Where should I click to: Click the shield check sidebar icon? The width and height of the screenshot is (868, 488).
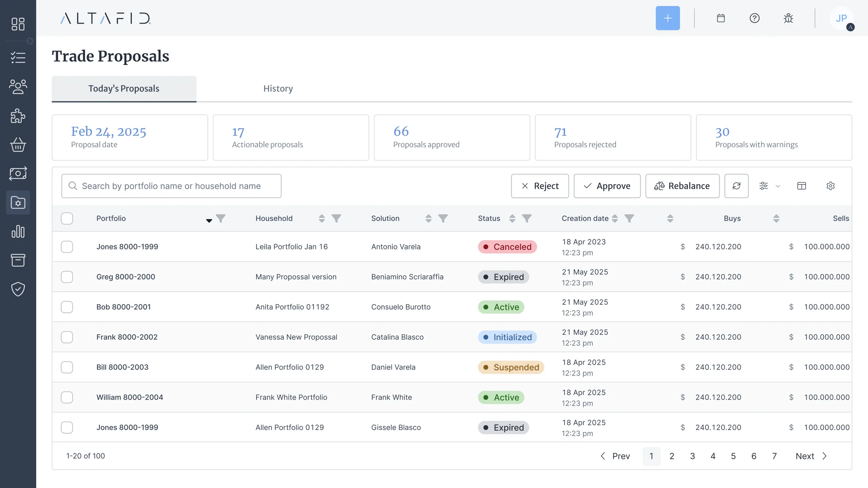18,289
